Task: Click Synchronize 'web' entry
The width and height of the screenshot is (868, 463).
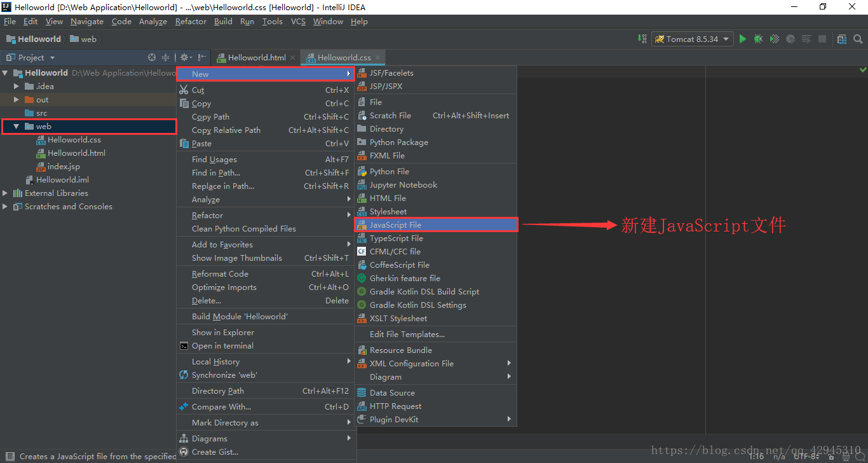Action: pyautogui.click(x=266, y=375)
